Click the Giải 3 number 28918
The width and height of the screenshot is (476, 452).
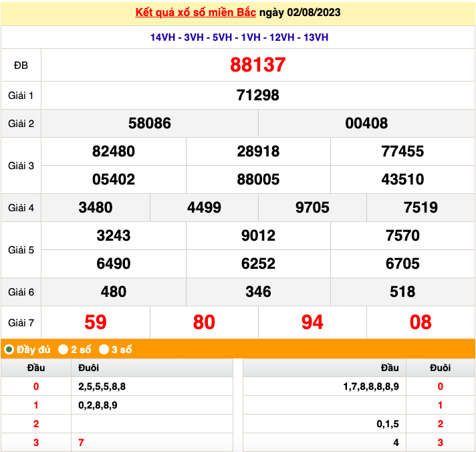(x=257, y=151)
